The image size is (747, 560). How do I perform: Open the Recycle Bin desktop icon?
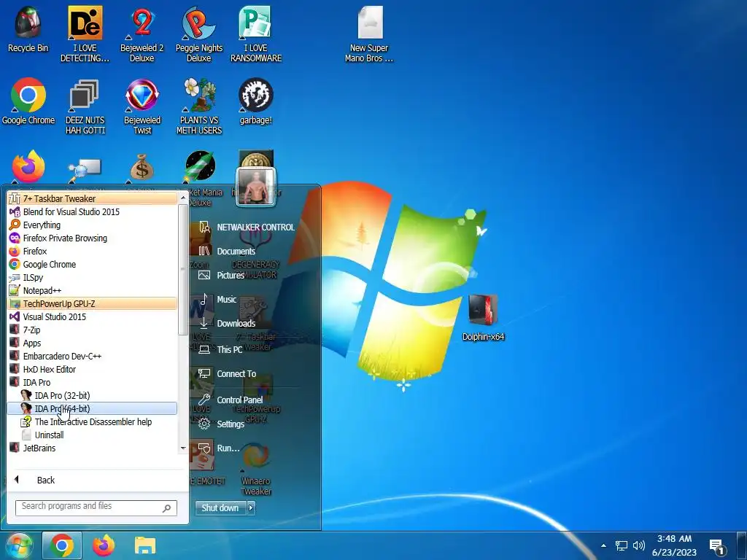(28, 28)
